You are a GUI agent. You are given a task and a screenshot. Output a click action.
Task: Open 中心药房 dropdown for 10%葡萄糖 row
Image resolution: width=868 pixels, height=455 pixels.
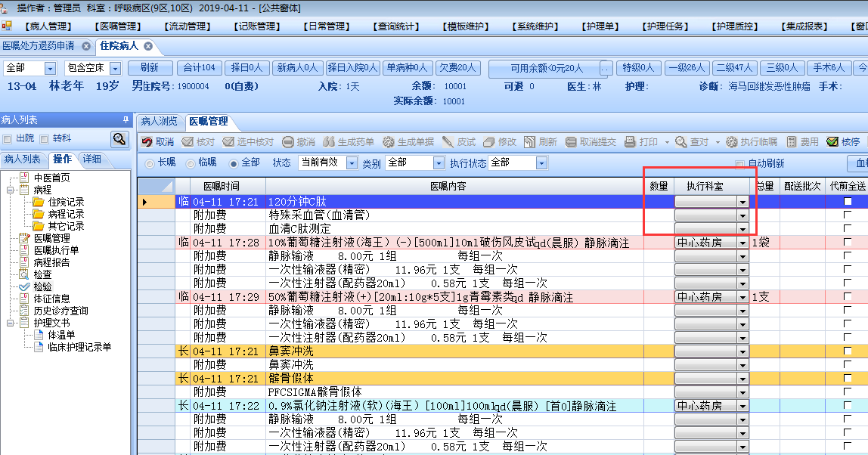pyautogui.click(x=743, y=243)
